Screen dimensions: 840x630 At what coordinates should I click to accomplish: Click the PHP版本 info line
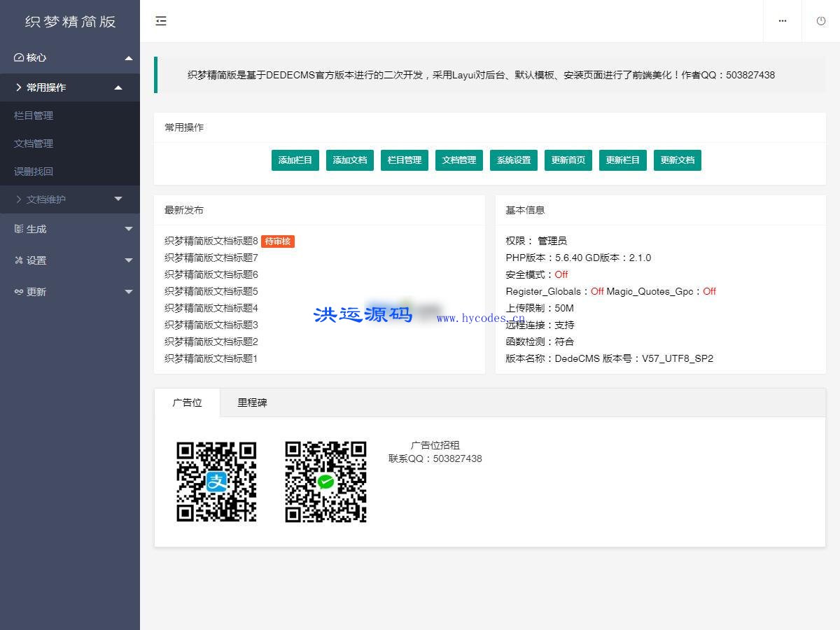pyautogui.click(x=578, y=258)
